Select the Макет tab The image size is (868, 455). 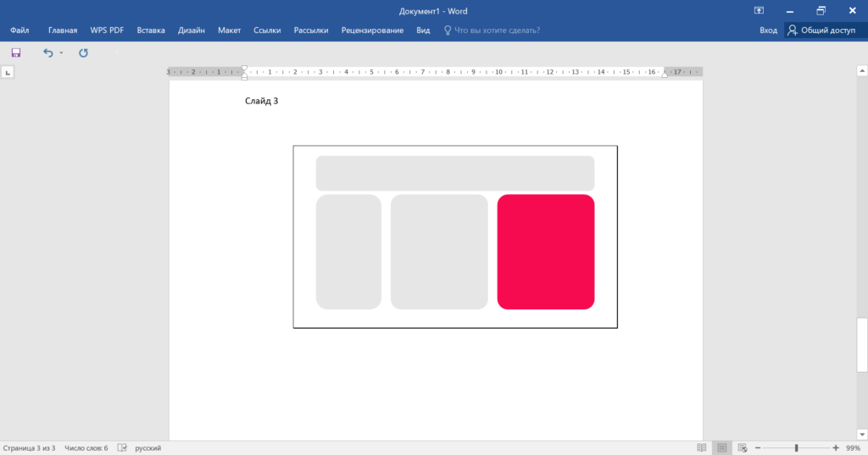pyautogui.click(x=229, y=31)
